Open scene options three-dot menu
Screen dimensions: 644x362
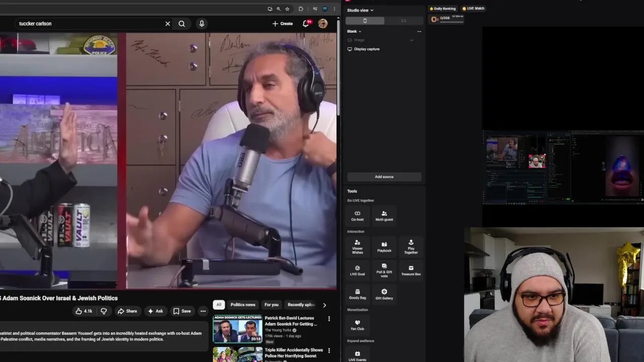(419, 31)
